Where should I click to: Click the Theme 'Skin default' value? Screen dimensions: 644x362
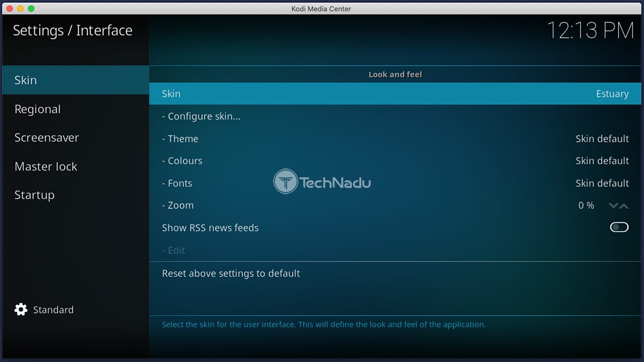[602, 138]
